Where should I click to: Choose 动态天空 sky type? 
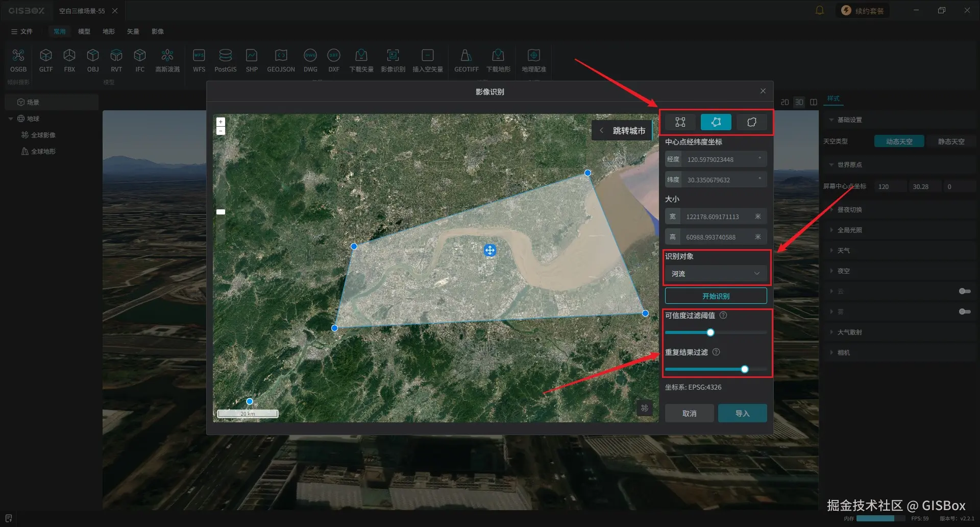coord(899,141)
